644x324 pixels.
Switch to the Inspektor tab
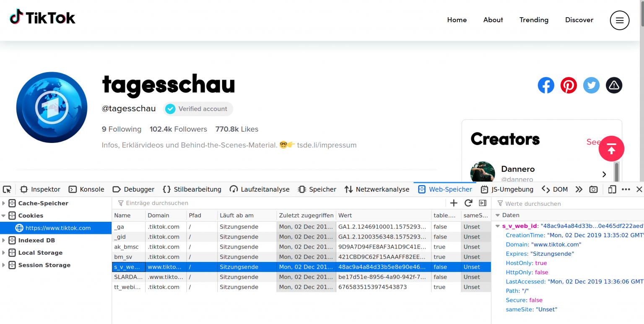[x=40, y=189]
